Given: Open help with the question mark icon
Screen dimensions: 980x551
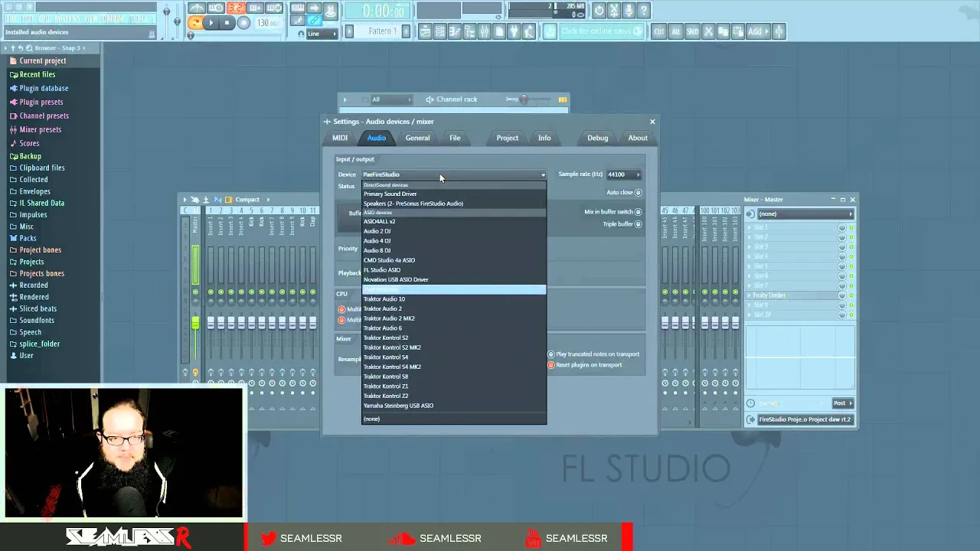Looking at the screenshot, I should coord(644,10).
